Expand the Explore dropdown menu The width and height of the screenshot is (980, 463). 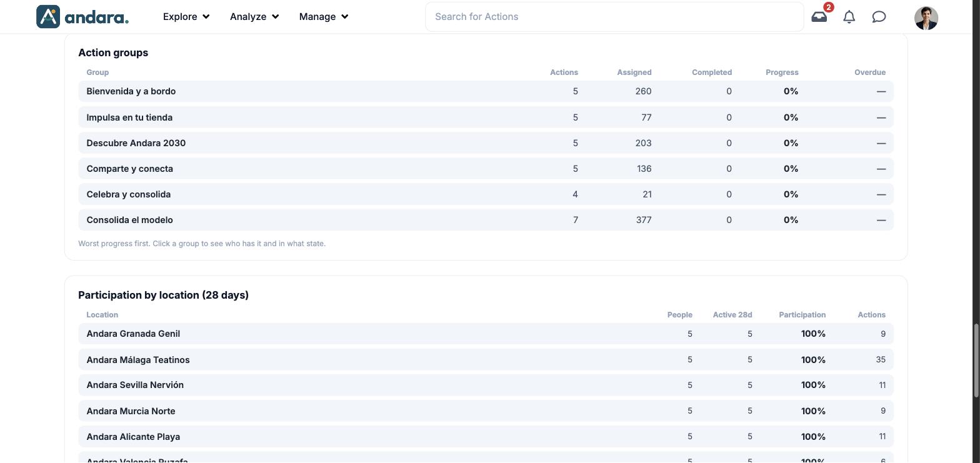coord(186,17)
